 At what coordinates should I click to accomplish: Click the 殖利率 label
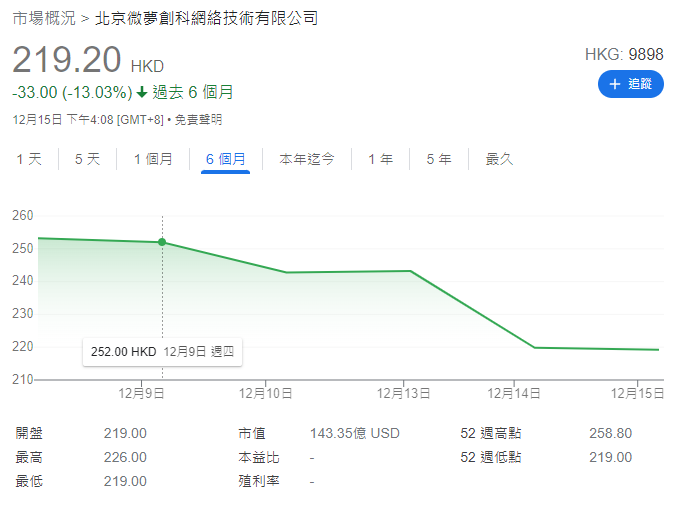pos(259,481)
